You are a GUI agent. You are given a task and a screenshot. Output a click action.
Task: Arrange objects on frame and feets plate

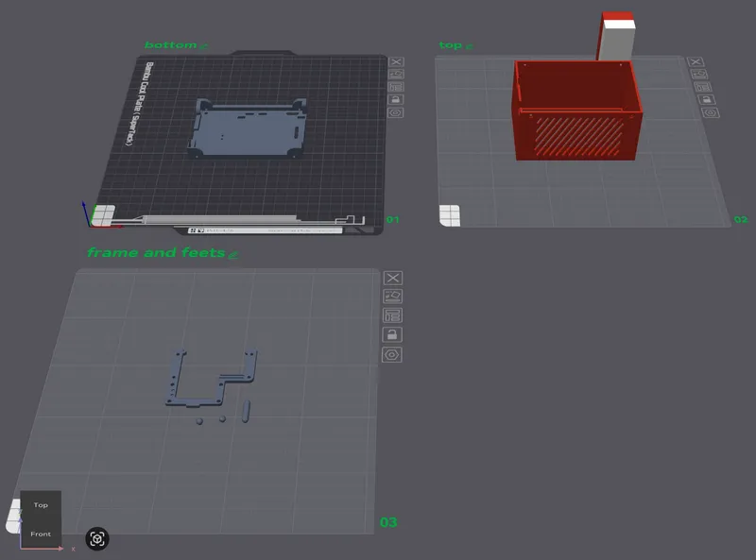point(392,315)
